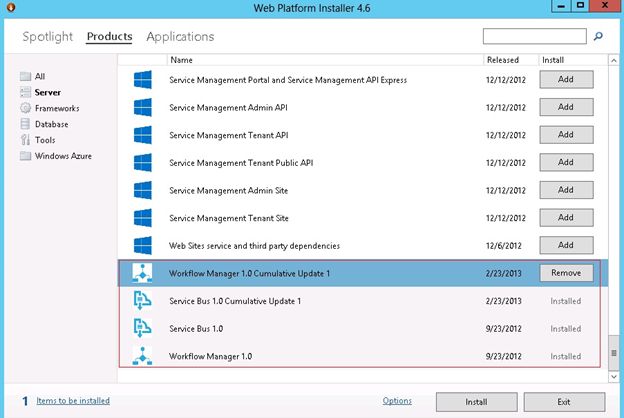Click the Web Platform Installer title bar icon
The width and height of the screenshot is (624, 418).
11,7
